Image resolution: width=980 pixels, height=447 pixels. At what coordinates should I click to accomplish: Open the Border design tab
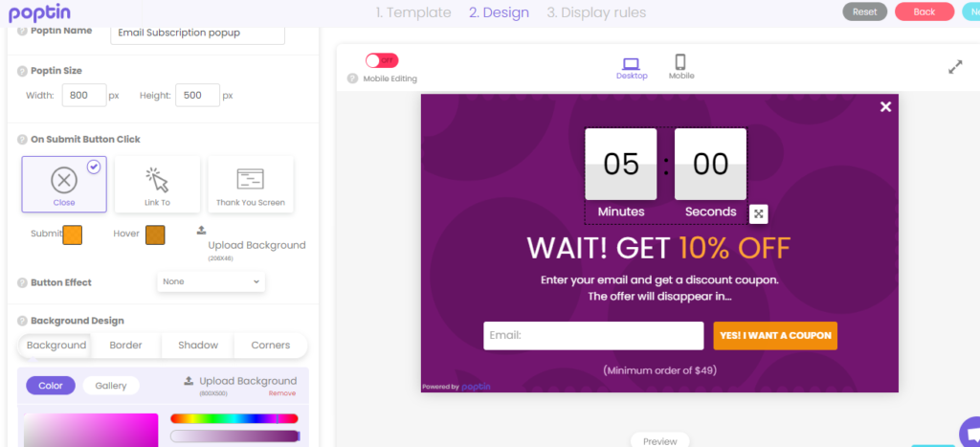pyautogui.click(x=125, y=346)
